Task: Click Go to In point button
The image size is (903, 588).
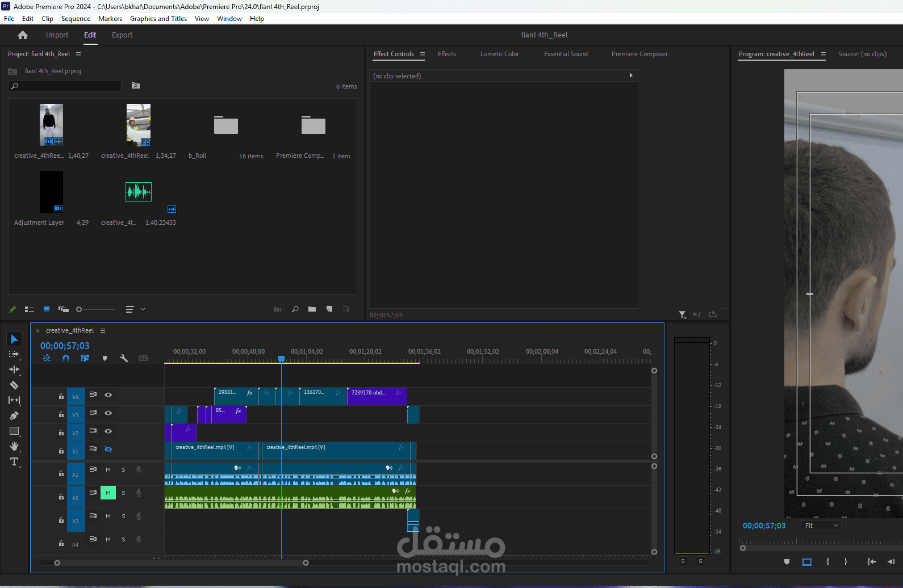Action: [x=872, y=562]
